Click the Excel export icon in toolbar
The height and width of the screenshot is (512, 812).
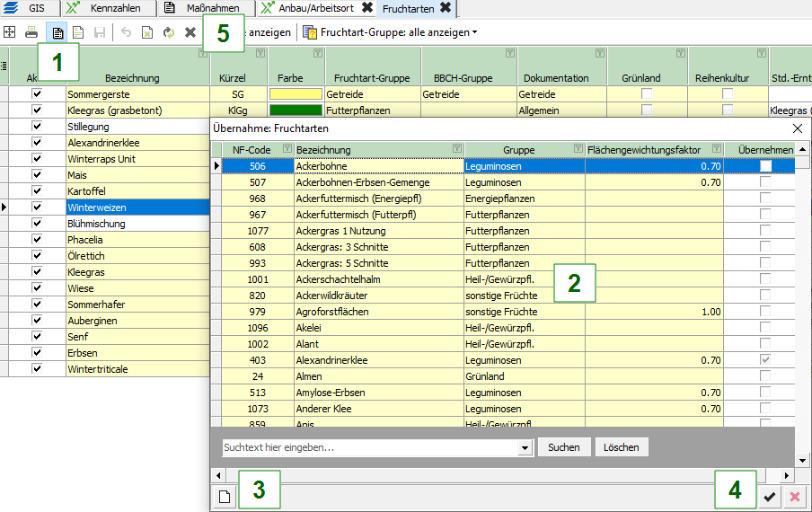click(147, 32)
